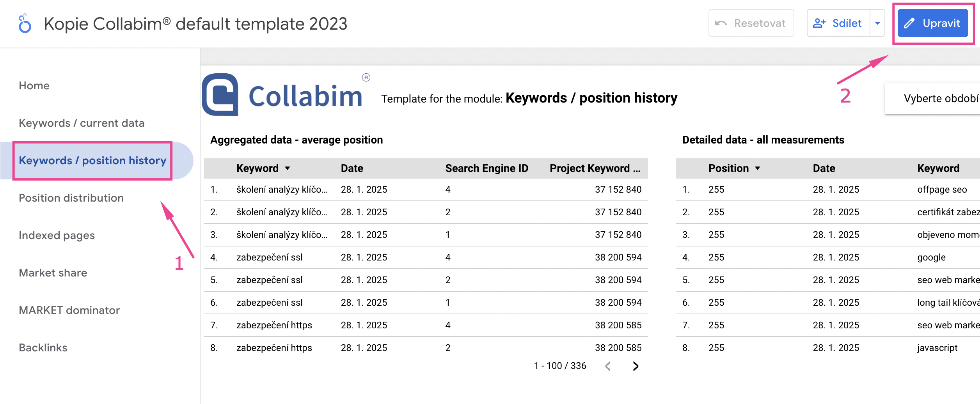Go to next page of aggregated table
This screenshot has width=980, height=404.
click(636, 366)
